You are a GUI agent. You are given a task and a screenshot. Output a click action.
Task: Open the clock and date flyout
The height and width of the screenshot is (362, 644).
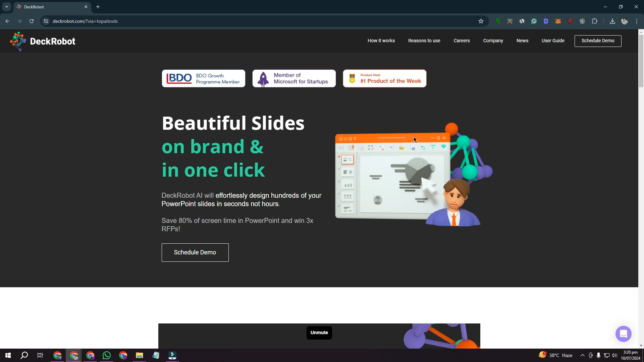pos(630,355)
